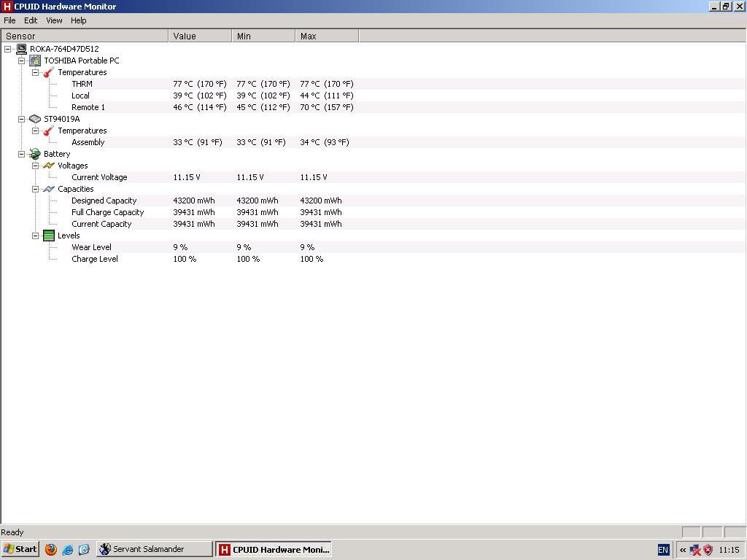
Task: Collapse the ST94019A Temperatures node
Action: 35,131
